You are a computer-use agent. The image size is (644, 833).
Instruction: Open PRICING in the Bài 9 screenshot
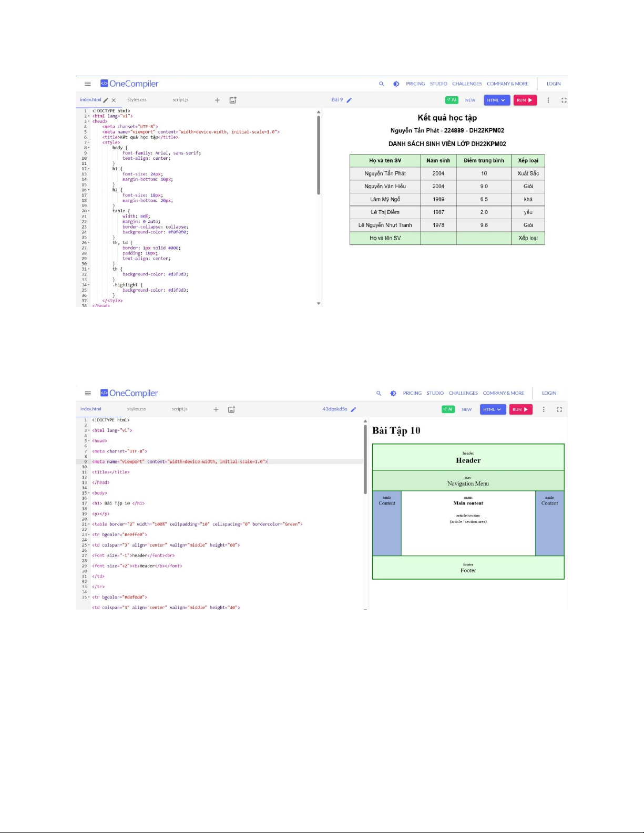[x=415, y=84]
